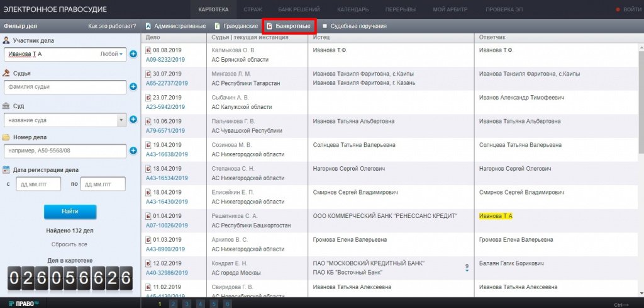Screen dimensions: 644x308
Task: Click the Административные filter icon
Action: [x=148, y=26]
